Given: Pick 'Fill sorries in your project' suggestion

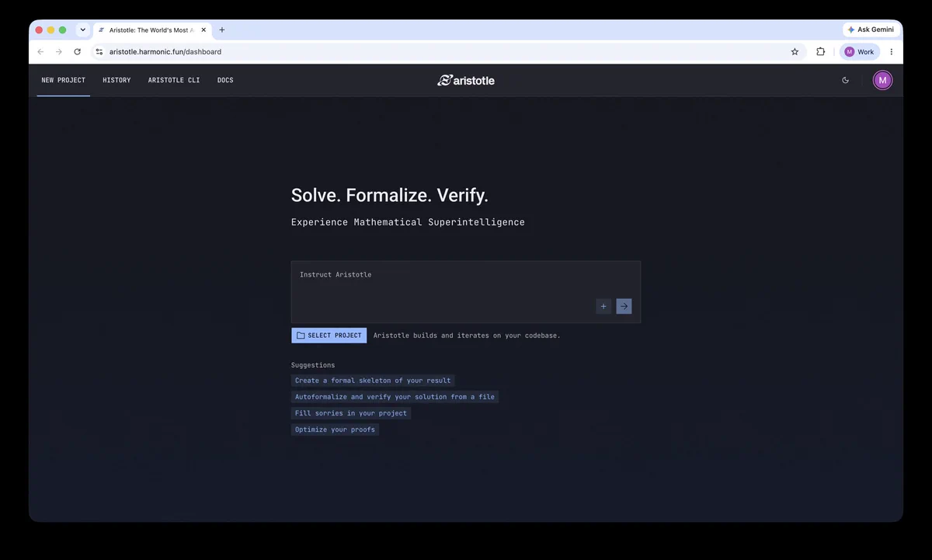Looking at the screenshot, I should click(x=351, y=413).
